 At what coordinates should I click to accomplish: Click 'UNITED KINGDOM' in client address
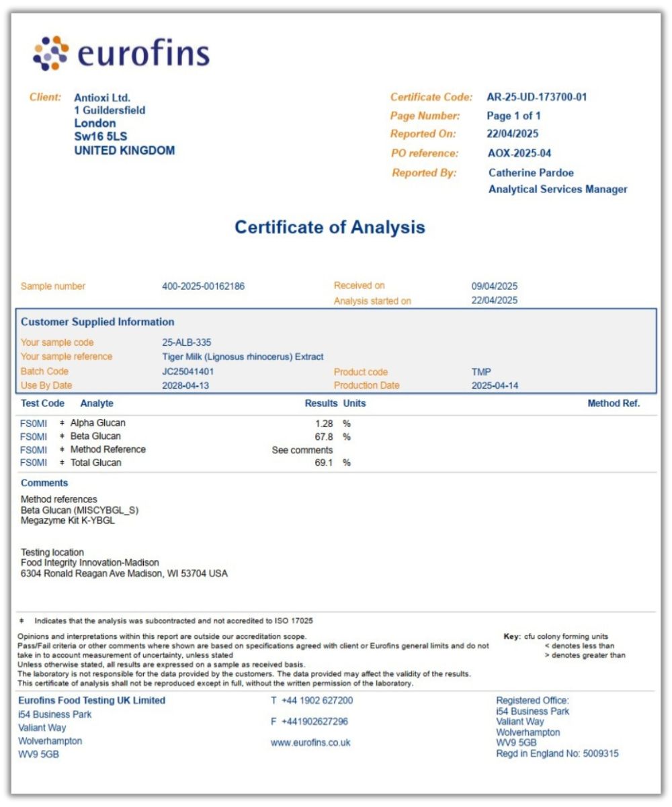124,151
